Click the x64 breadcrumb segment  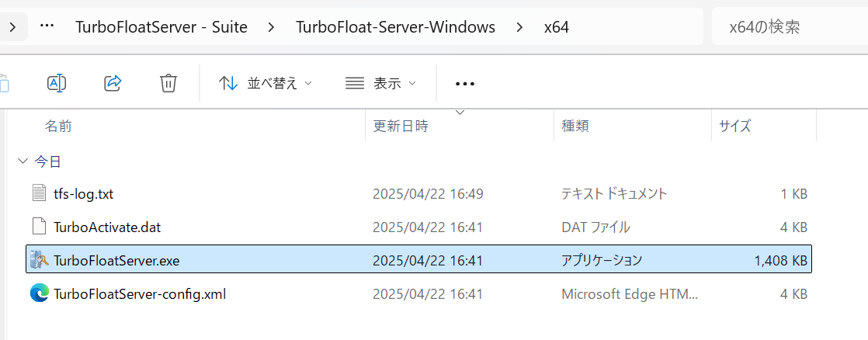point(557,26)
